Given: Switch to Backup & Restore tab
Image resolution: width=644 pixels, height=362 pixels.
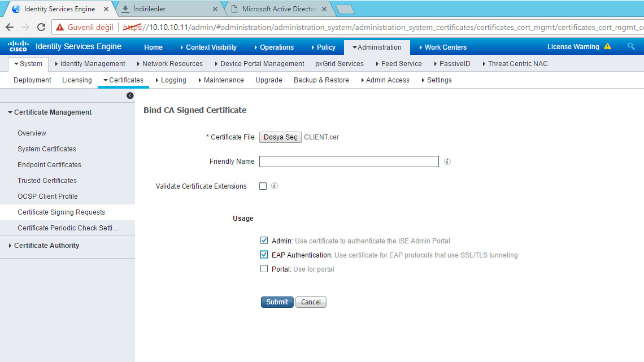Looking at the screenshot, I should pyautogui.click(x=321, y=80).
